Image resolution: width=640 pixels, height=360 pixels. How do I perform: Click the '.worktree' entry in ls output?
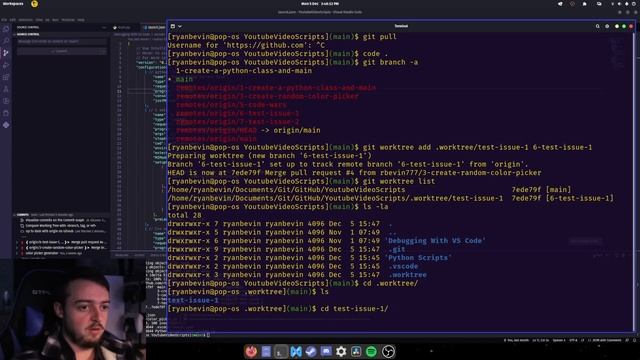pos(407,275)
